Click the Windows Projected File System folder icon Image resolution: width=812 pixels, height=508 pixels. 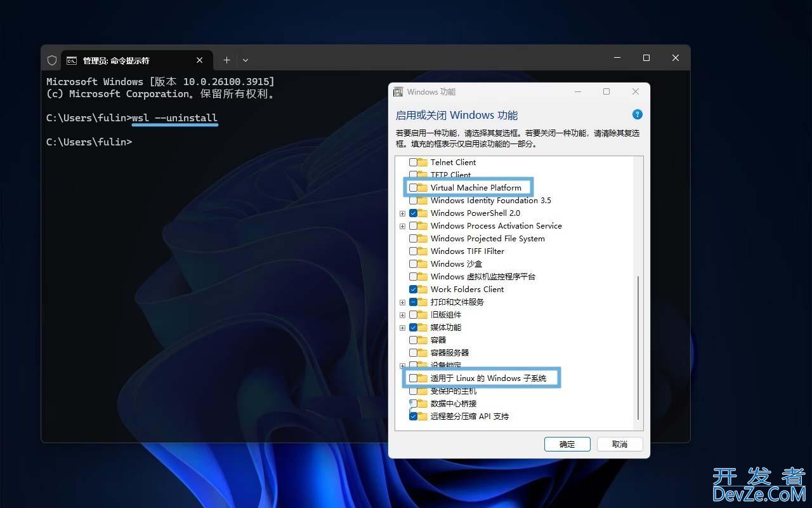coord(422,239)
